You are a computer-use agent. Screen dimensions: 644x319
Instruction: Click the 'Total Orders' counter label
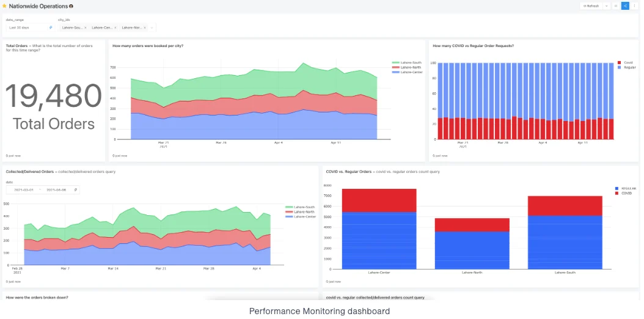point(53,124)
